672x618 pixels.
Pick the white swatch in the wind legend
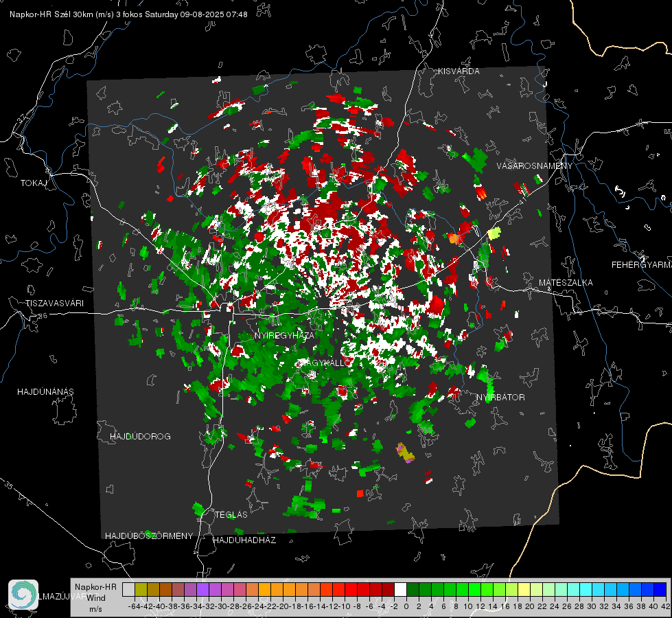(x=400, y=589)
